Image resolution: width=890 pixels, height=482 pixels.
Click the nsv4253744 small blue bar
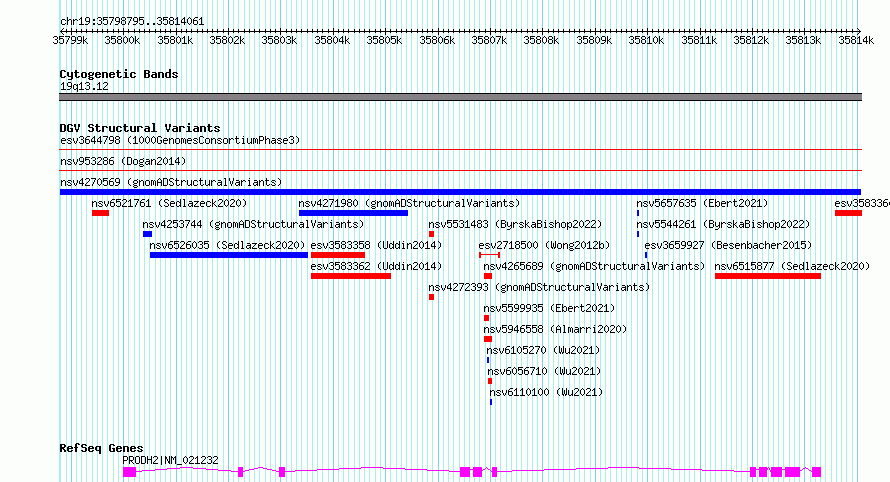[x=147, y=234]
